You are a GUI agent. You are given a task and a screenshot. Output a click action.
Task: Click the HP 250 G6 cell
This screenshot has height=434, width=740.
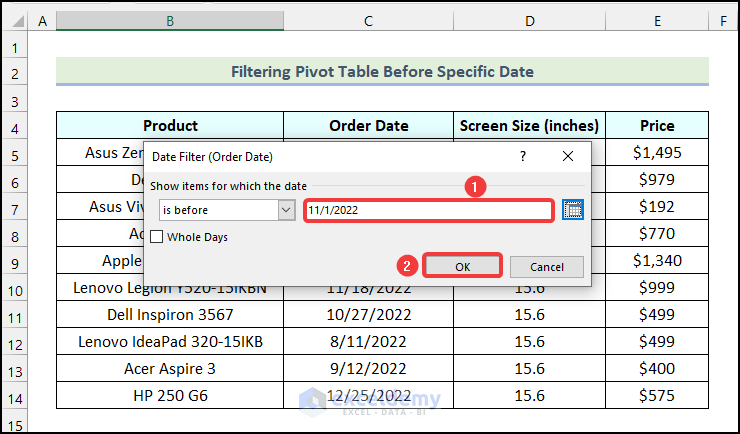tap(170, 395)
